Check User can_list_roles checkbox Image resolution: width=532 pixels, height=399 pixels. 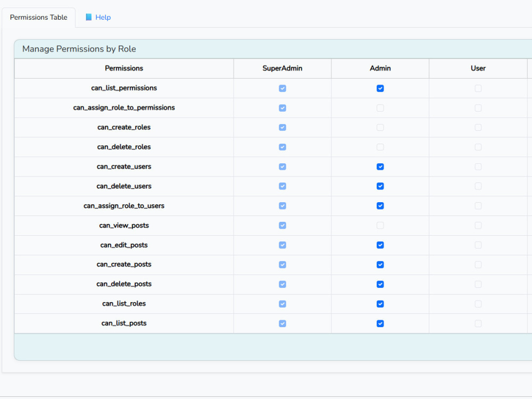tap(478, 304)
